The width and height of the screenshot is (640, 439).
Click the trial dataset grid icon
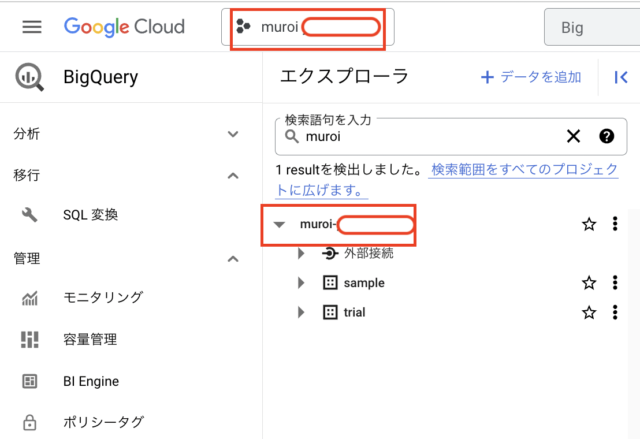tap(330, 313)
